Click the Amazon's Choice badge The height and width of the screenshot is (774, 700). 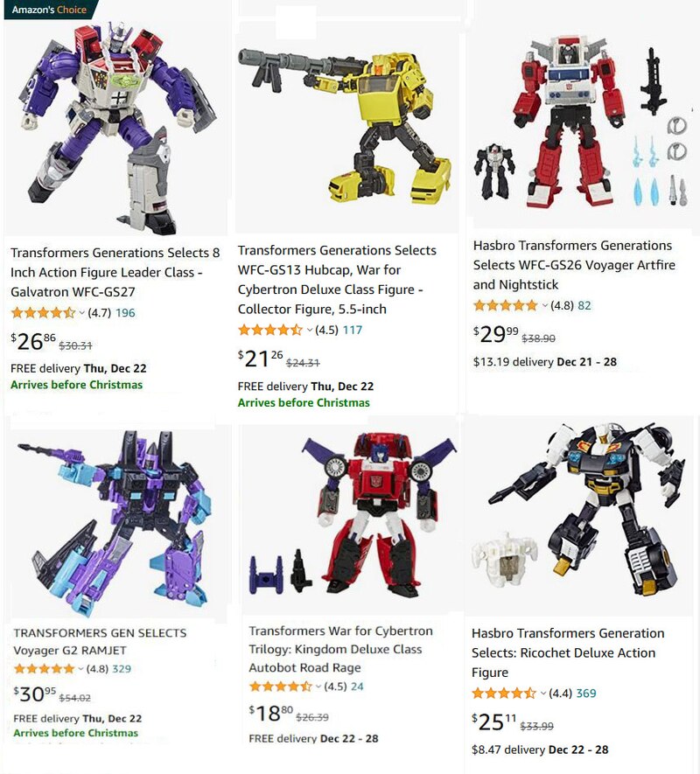coord(49,10)
